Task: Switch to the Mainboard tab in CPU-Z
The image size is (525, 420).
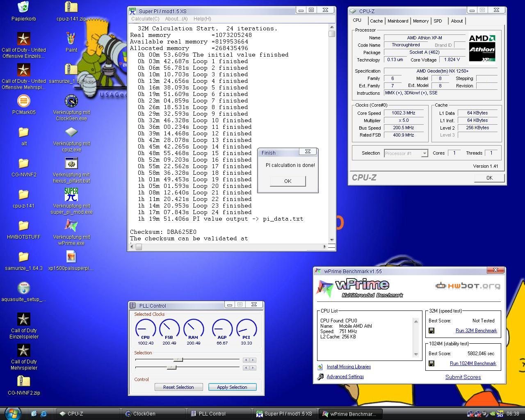Action: [x=398, y=21]
